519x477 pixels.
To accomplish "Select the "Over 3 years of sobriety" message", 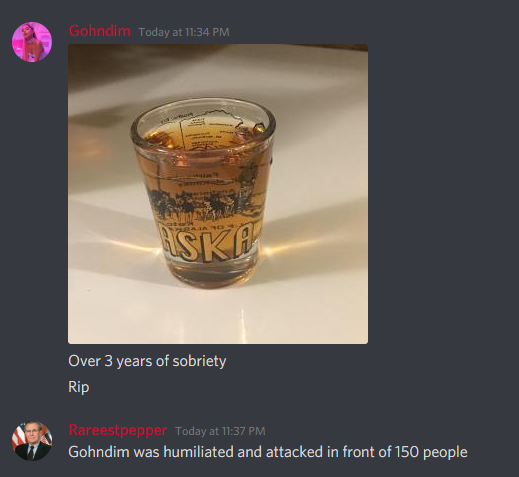I will point(147,361).
